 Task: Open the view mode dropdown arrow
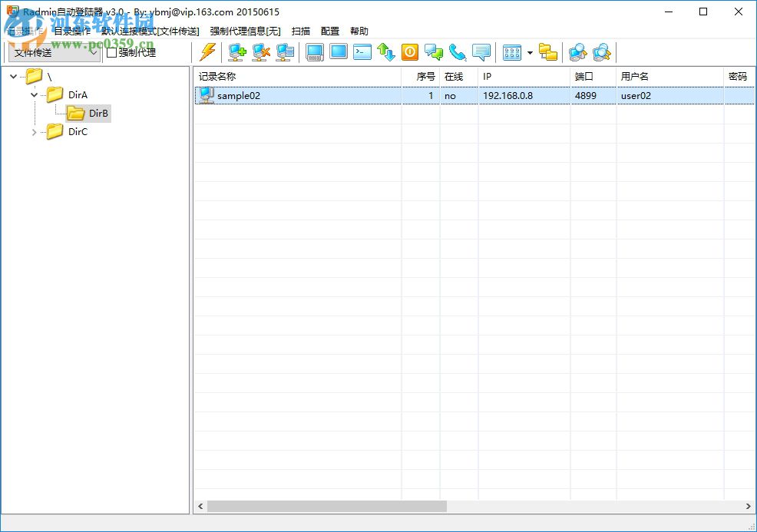click(530, 52)
